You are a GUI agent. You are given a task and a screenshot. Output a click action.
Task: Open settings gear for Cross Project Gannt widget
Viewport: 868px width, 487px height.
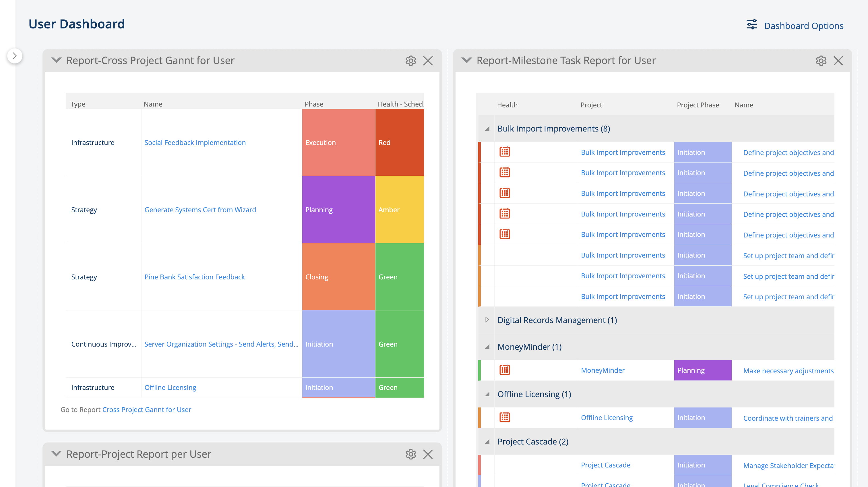click(410, 61)
